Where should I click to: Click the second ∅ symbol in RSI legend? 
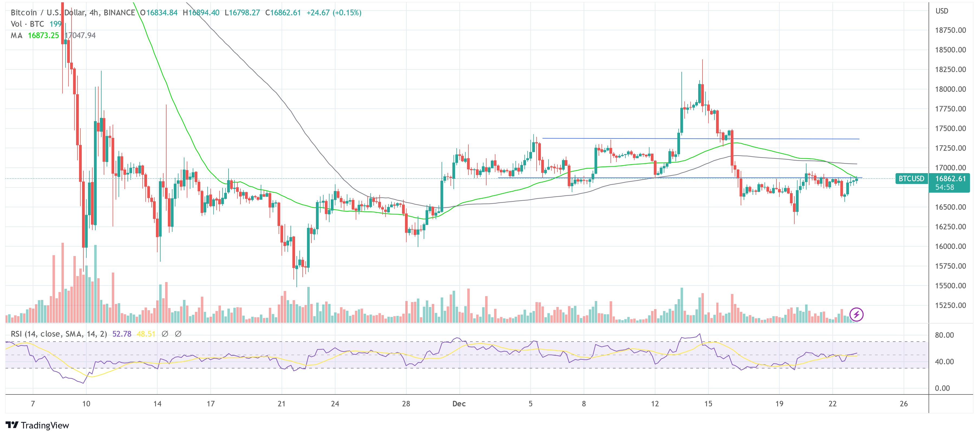[x=178, y=334]
